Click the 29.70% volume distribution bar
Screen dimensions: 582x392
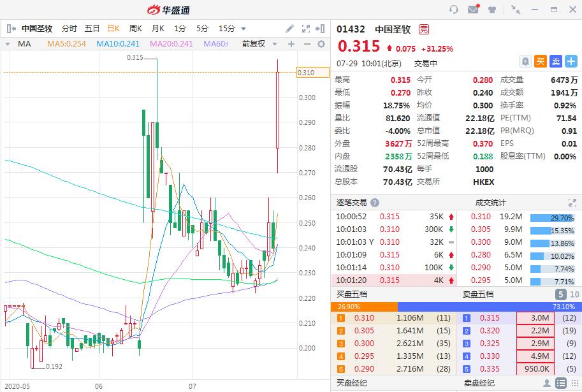[552, 218]
